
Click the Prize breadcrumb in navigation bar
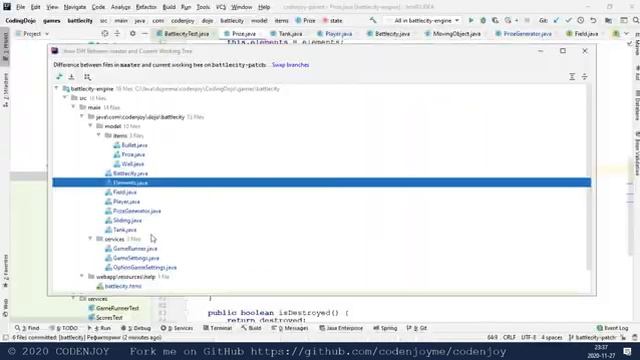pos(305,20)
